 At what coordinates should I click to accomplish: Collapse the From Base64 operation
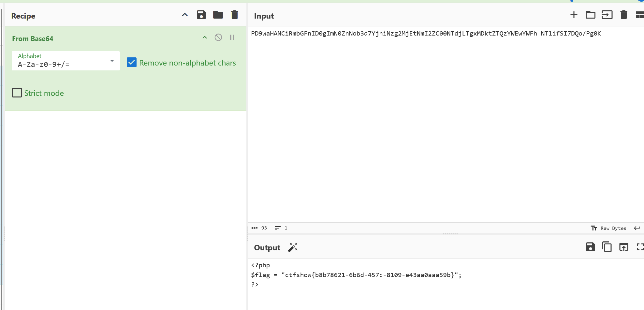point(205,37)
